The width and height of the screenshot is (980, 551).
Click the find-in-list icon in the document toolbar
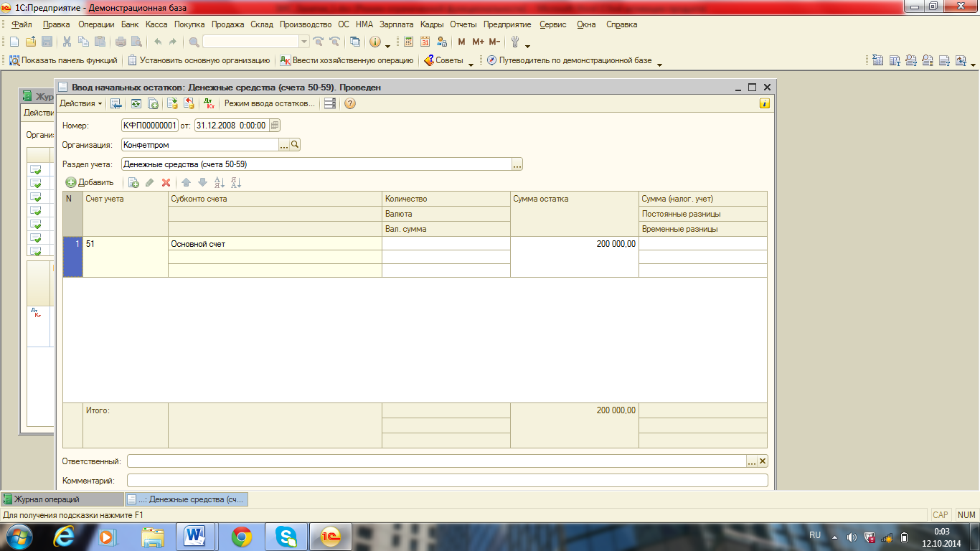pyautogui.click(x=116, y=103)
